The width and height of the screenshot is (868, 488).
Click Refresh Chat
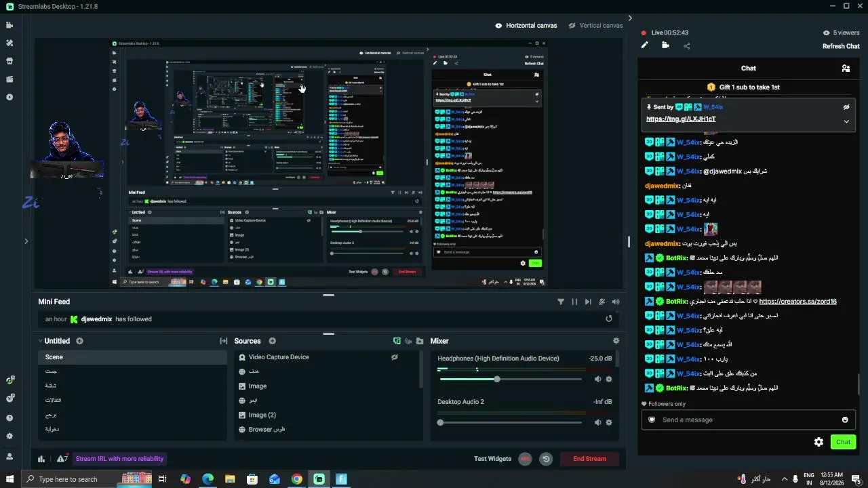841,46
